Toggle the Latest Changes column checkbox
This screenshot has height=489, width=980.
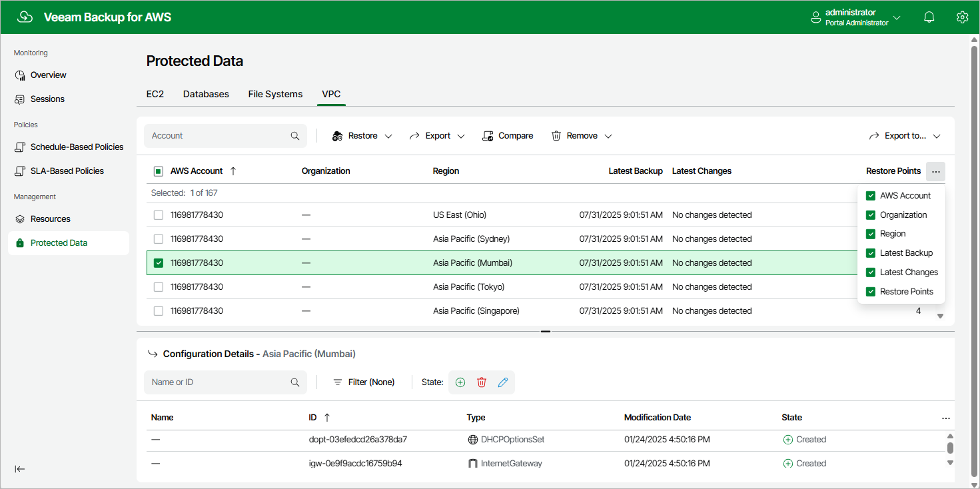click(871, 272)
